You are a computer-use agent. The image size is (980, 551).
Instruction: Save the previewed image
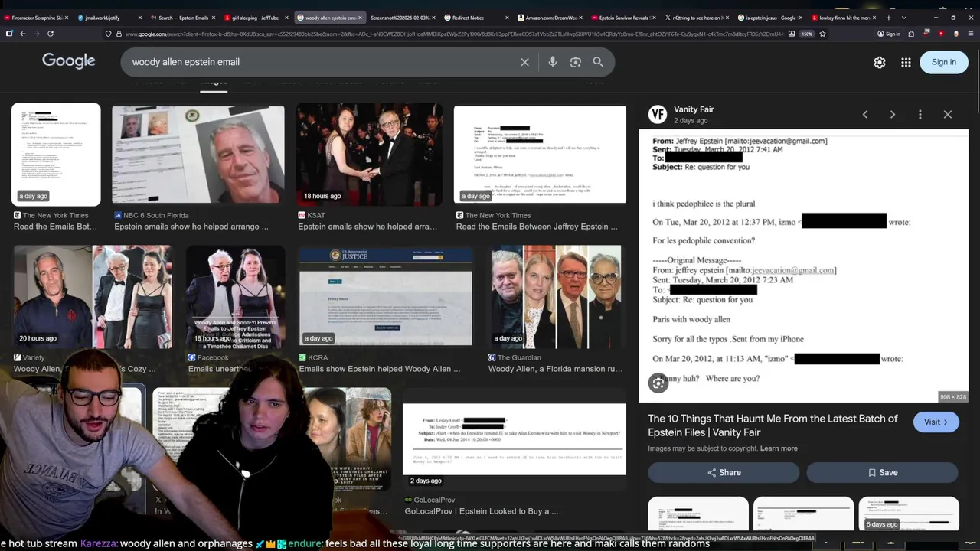[882, 473]
